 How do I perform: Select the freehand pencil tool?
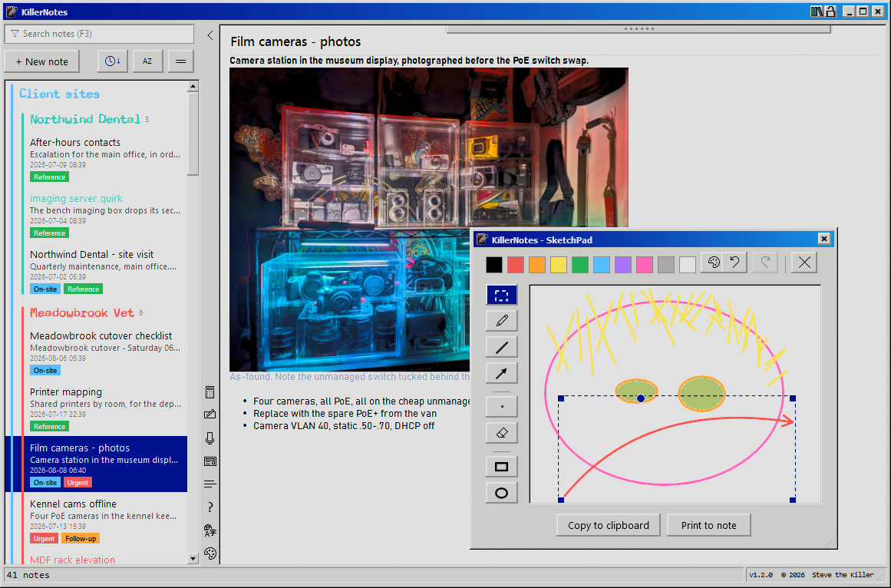(501, 321)
